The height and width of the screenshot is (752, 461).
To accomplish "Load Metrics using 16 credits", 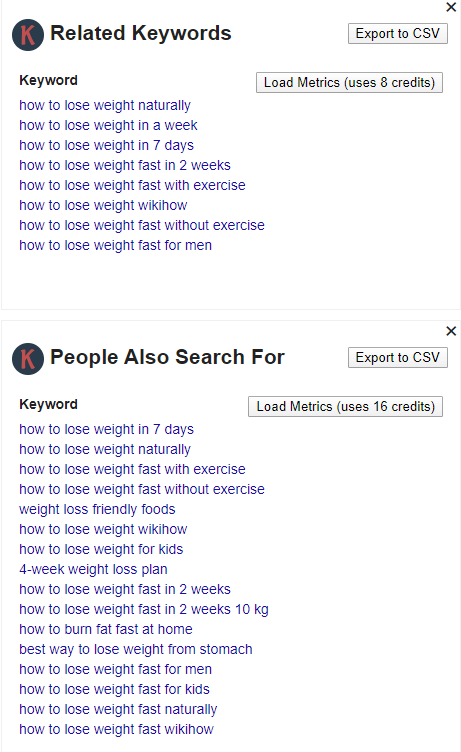I will tap(345, 406).
